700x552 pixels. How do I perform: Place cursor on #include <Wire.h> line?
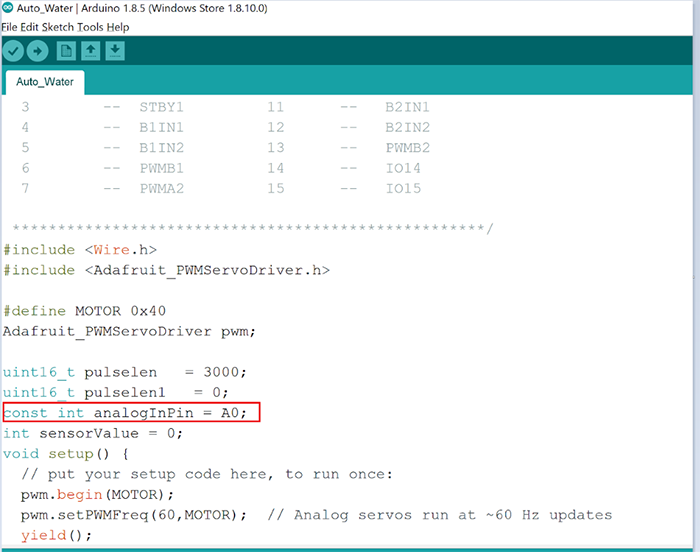coord(80,250)
